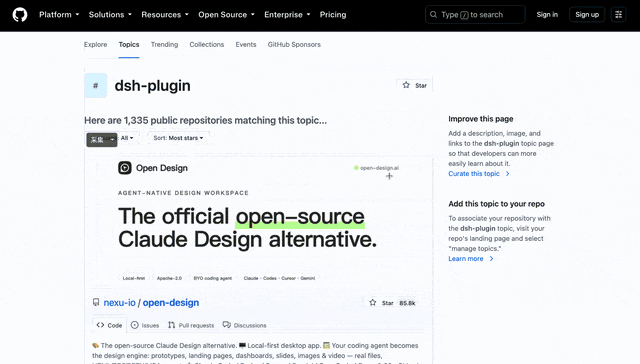Focus the Type to search field
Image resolution: width=640 pixels, height=364 pixels.
click(x=475, y=15)
